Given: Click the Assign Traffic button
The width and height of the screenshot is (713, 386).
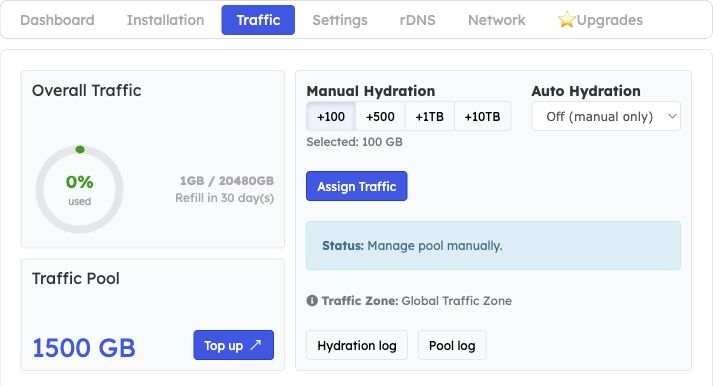Looking at the screenshot, I should pyautogui.click(x=356, y=186).
